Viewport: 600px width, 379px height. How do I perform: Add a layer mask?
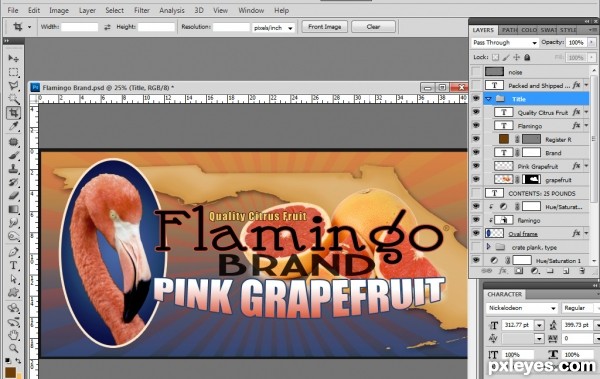coord(518,271)
